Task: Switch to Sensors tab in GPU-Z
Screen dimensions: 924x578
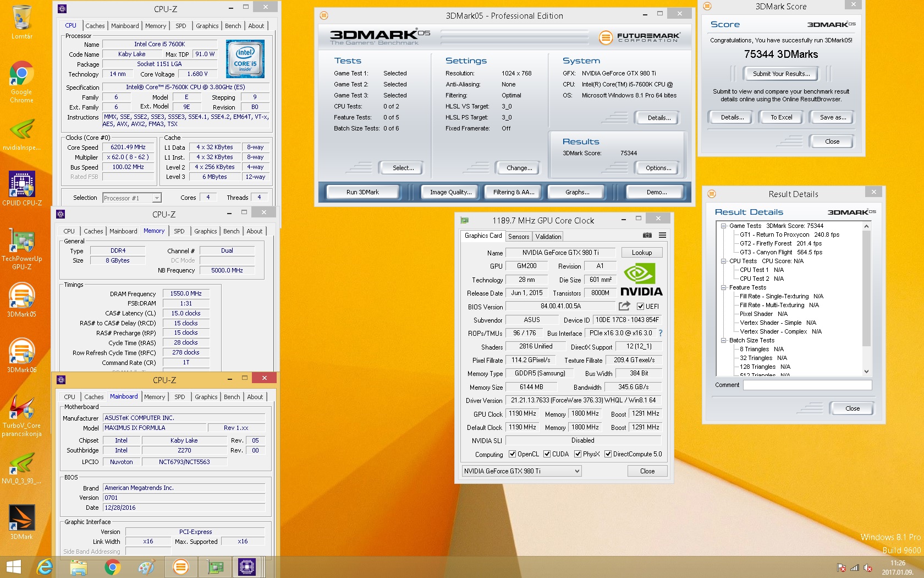Action: [x=519, y=237]
